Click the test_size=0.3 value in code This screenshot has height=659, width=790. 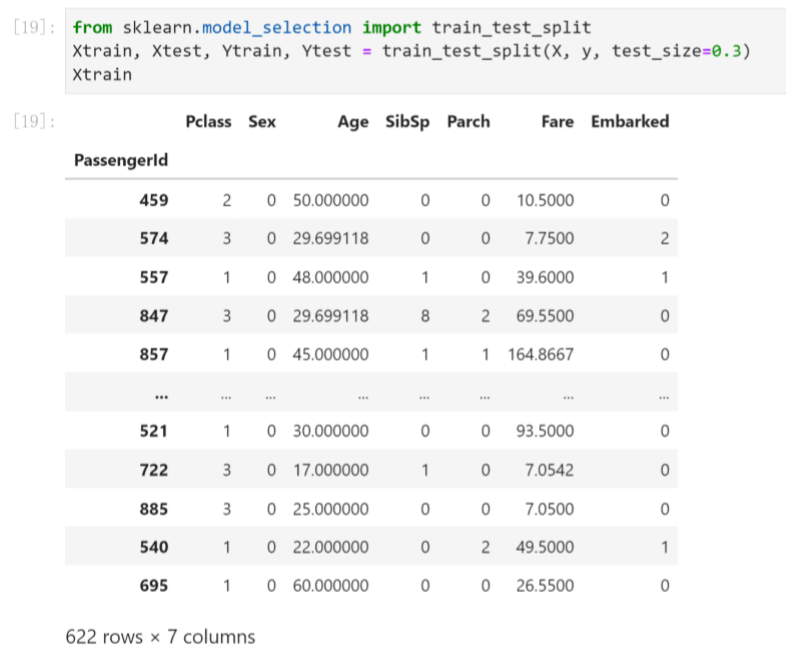pyautogui.click(x=691, y=51)
